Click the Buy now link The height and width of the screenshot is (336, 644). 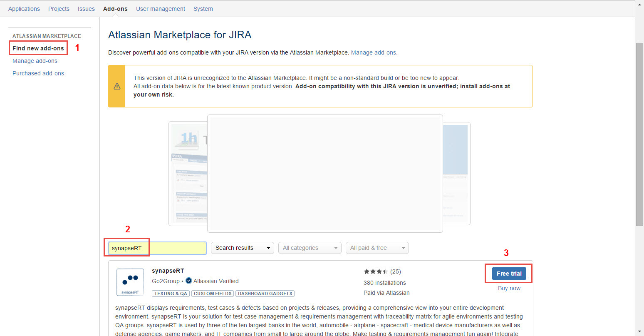[509, 288]
